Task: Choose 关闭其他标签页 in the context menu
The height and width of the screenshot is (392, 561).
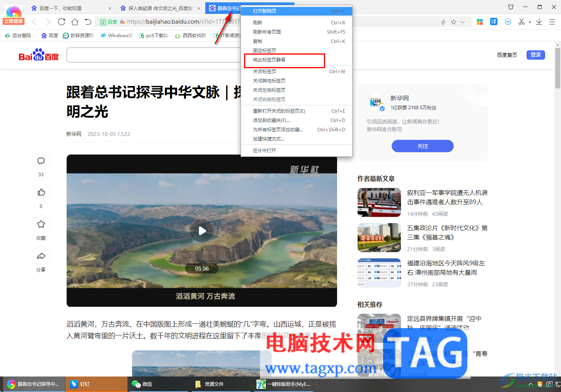Action: [296, 81]
